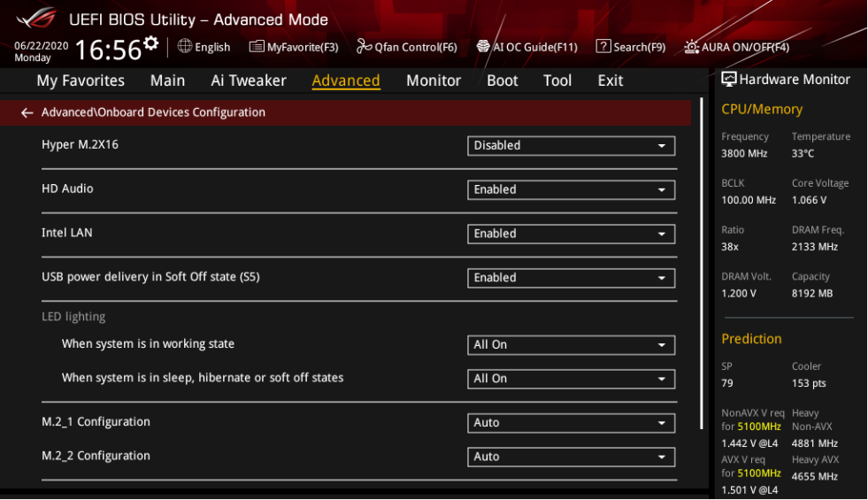Image resolution: width=868 pixels, height=500 pixels.
Task: Click the globe language icon
Action: (x=185, y=46)
